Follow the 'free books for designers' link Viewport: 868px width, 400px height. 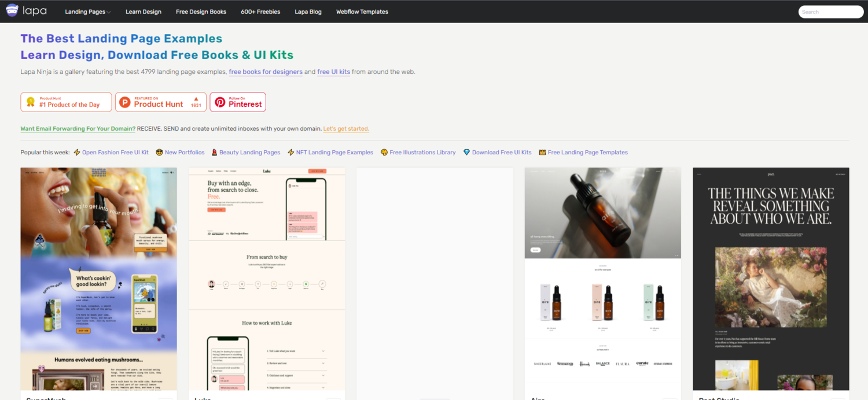pos(266,72)
